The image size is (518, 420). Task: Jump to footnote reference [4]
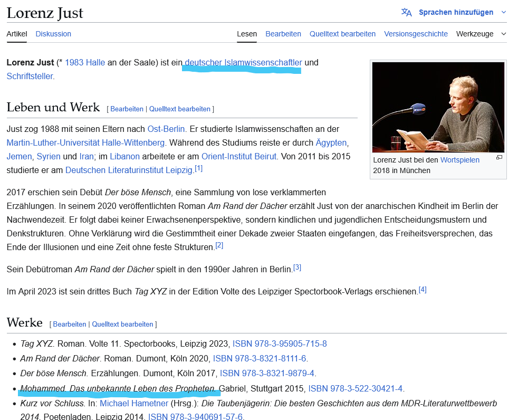tap(423, 290)
